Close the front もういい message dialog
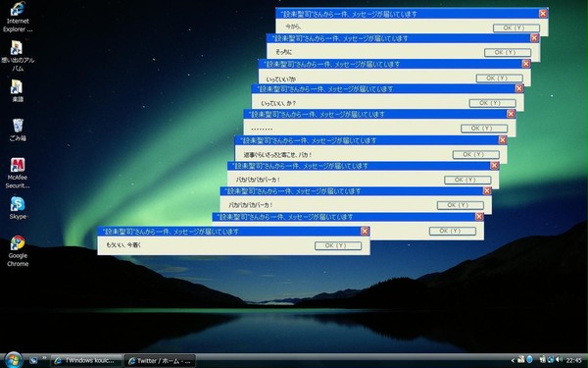 pos(365,232)
